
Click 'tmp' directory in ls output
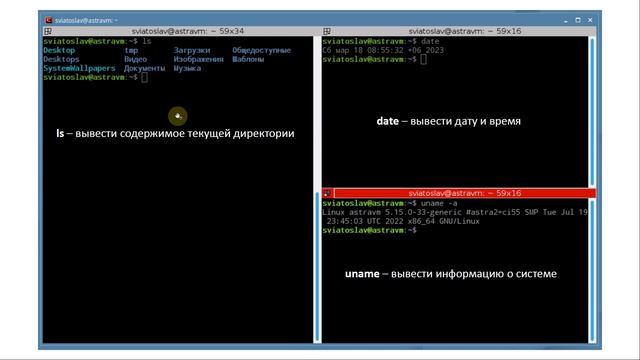tap(131, 51)
